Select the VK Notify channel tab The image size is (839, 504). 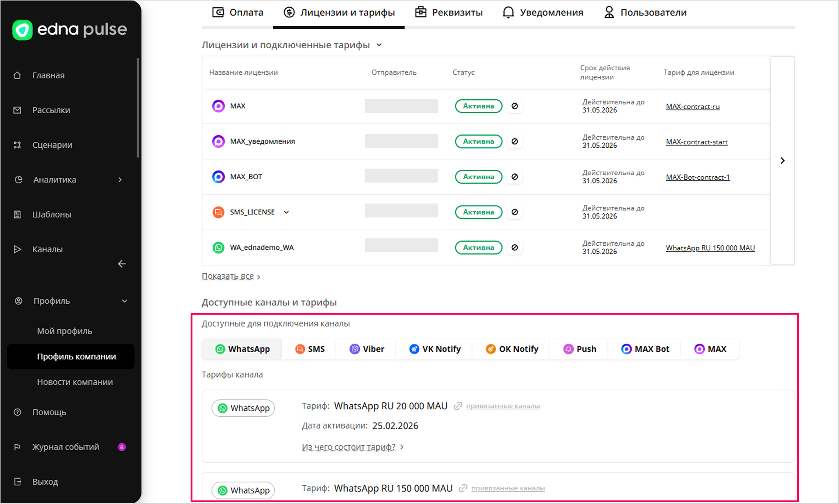(x=435, y=349)
